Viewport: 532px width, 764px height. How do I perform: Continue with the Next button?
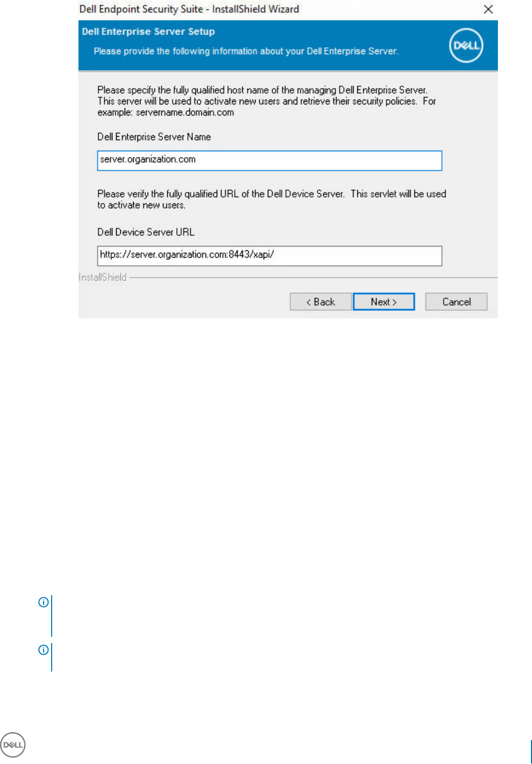pos(383,302)
